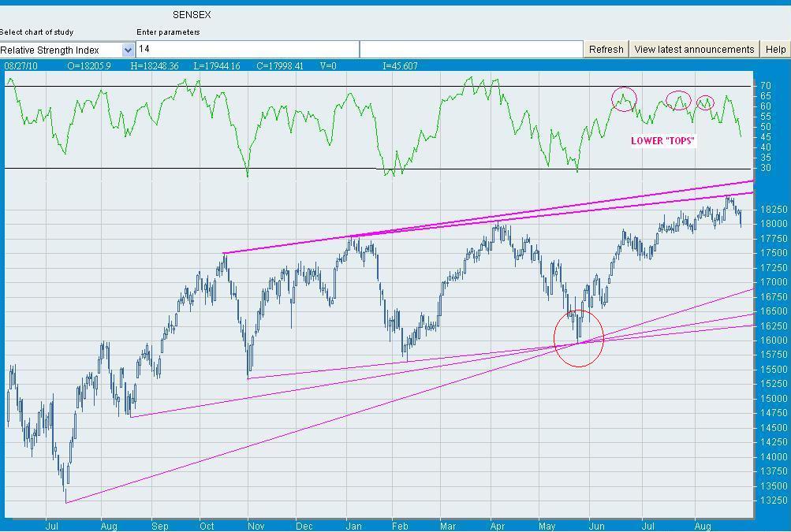Click the Jan month axis label

click(x=353, y=526)
